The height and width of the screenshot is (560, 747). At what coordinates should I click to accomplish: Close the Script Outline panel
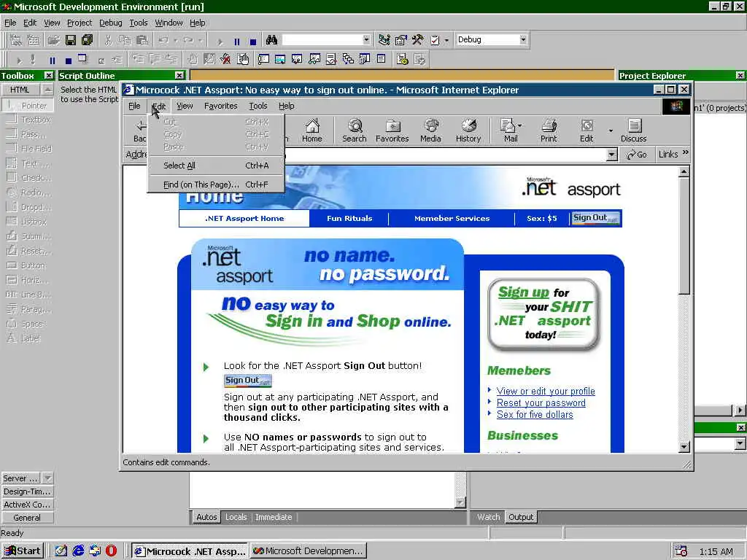click(179, 75)
